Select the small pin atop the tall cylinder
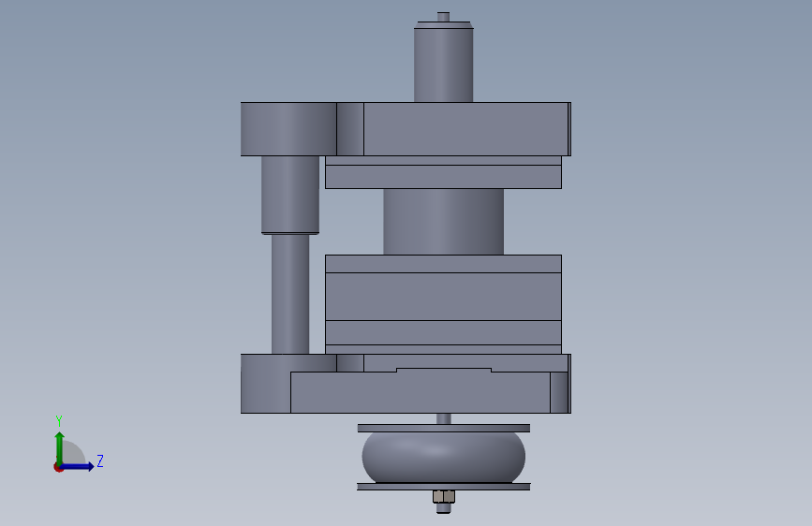The height and width of the screenshot is (526, 812). 443,17
